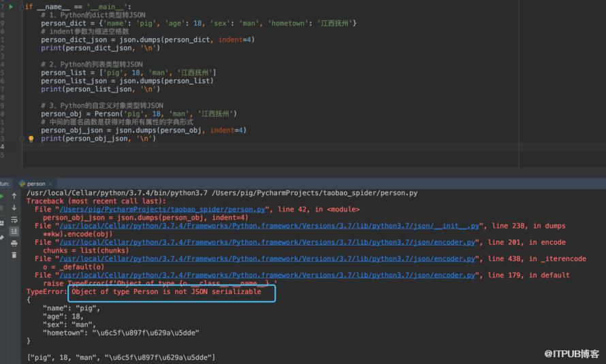Click the green rerun arrow in the Run panel

[1, 196]
